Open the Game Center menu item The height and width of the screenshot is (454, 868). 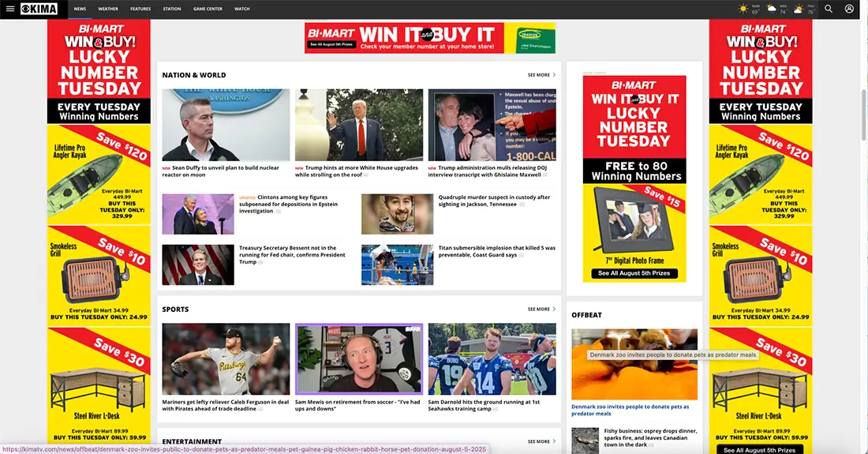(208, 9)
